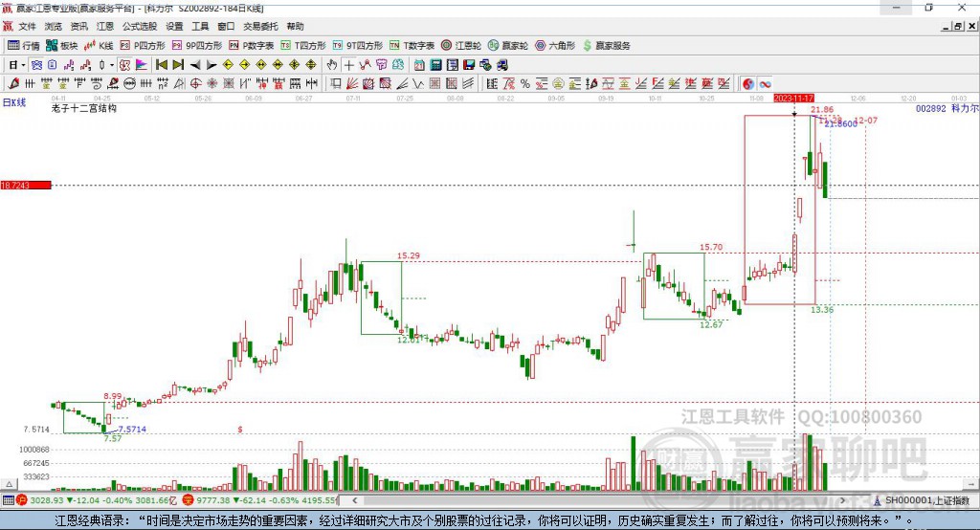Open the 行情 quotes view
This screenshot has height=530, width=980.
pos(24,46)
